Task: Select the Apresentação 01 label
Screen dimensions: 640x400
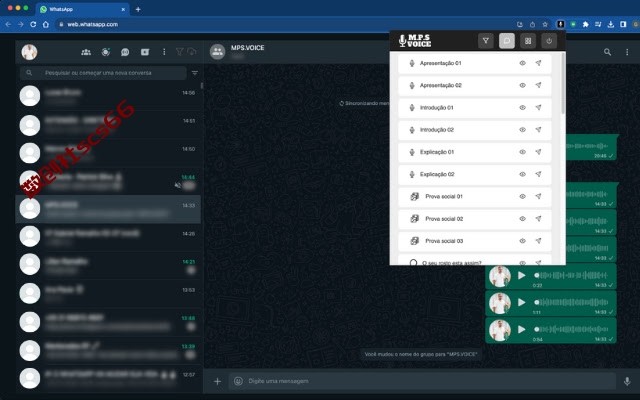Action: click(440, 63)
